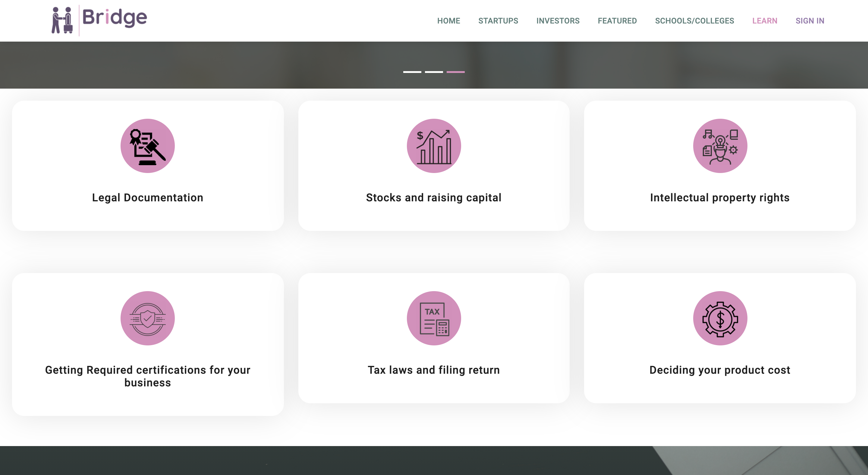Viewport: 868px width, 475px height.
Task: Open SCHOOLS/COLLEGES navigation link
Action: coord(694,21)
